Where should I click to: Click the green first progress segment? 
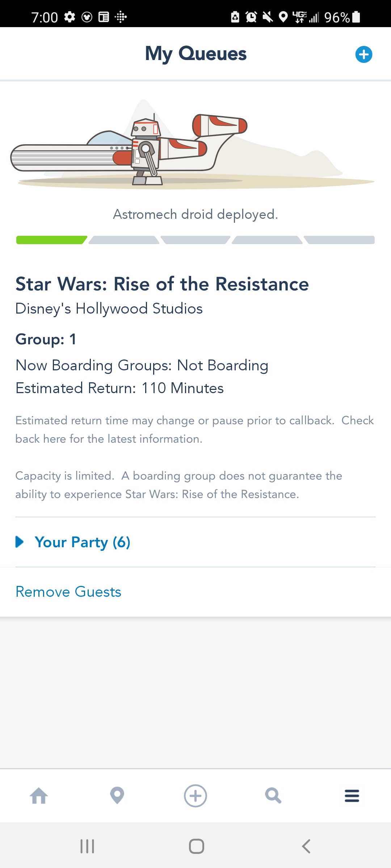click(51, 240)
